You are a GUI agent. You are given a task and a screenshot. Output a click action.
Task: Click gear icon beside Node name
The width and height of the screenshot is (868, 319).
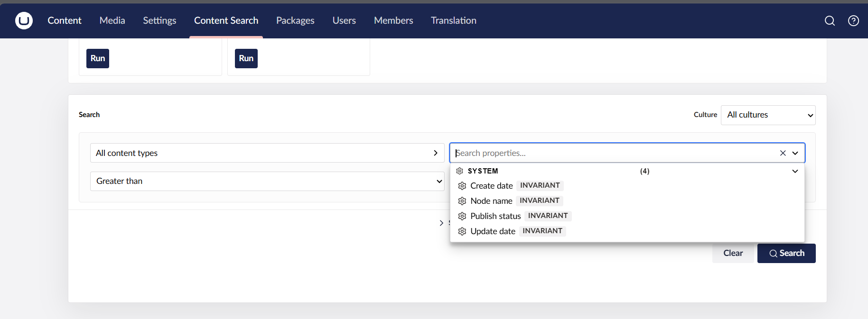[462, 201]
